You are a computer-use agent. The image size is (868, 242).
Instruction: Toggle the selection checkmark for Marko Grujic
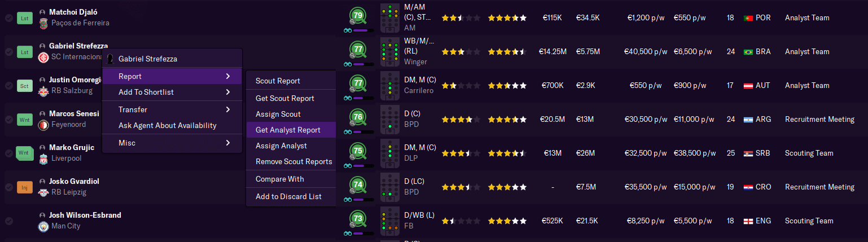tap(9, 153)
